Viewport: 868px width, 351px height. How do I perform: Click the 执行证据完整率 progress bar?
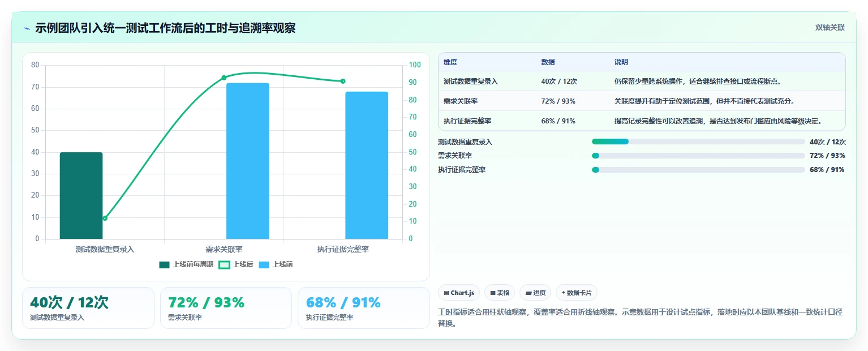(x=698, y=170)
